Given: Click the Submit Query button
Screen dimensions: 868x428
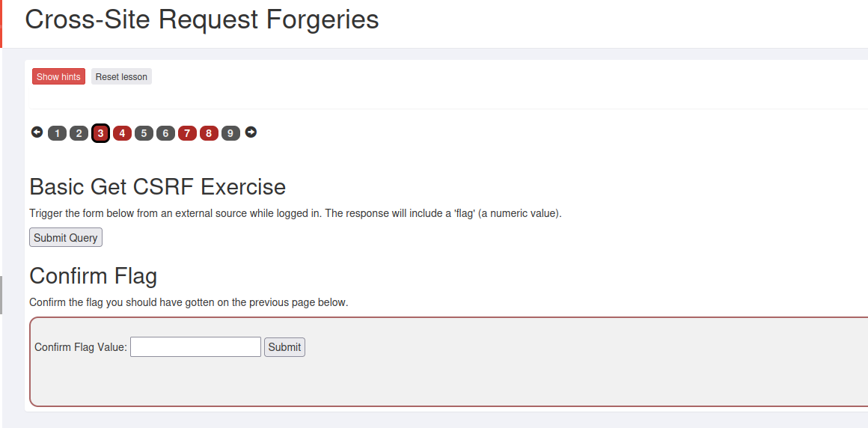Looking at the screenshot, I should (x=66, y=238).
